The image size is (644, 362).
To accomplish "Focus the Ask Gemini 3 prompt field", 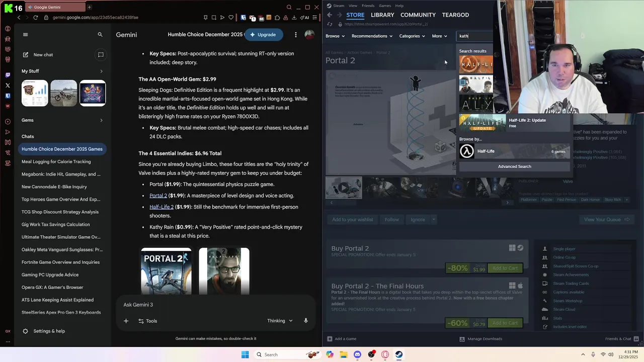I will tap(216, 305).
